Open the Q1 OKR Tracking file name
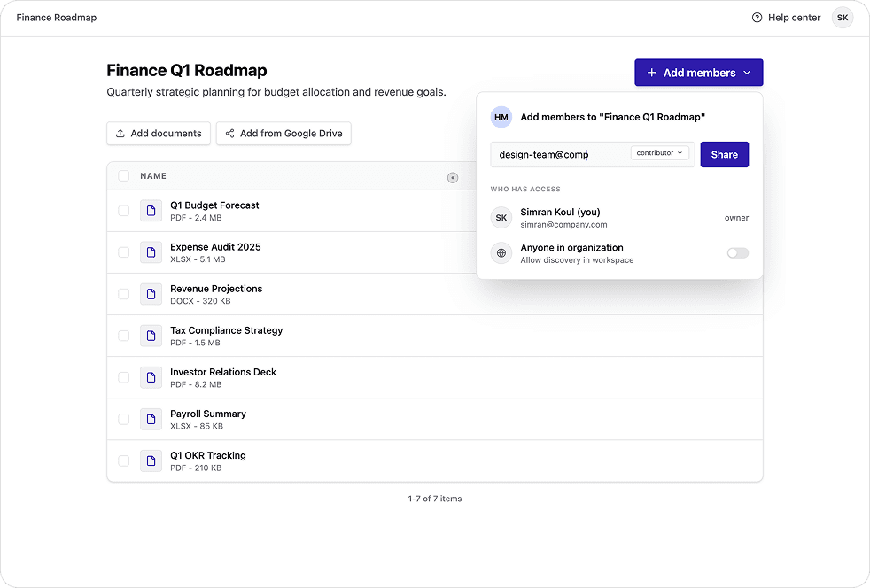870x588 pixels. coord(208,455)
